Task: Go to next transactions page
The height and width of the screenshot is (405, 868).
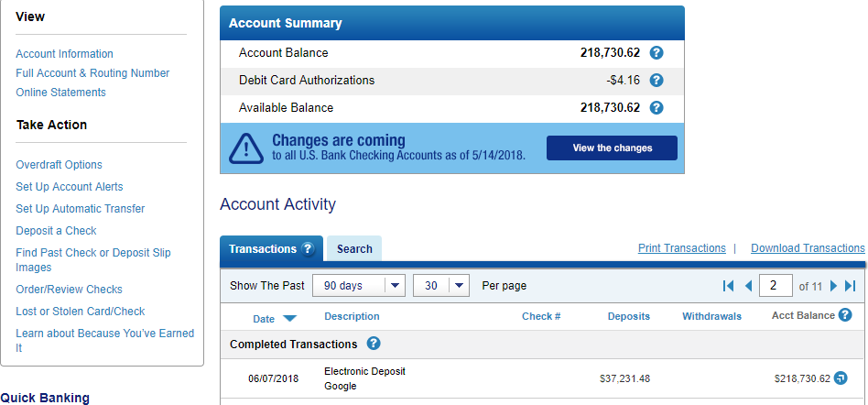Action: click(834, 286)
